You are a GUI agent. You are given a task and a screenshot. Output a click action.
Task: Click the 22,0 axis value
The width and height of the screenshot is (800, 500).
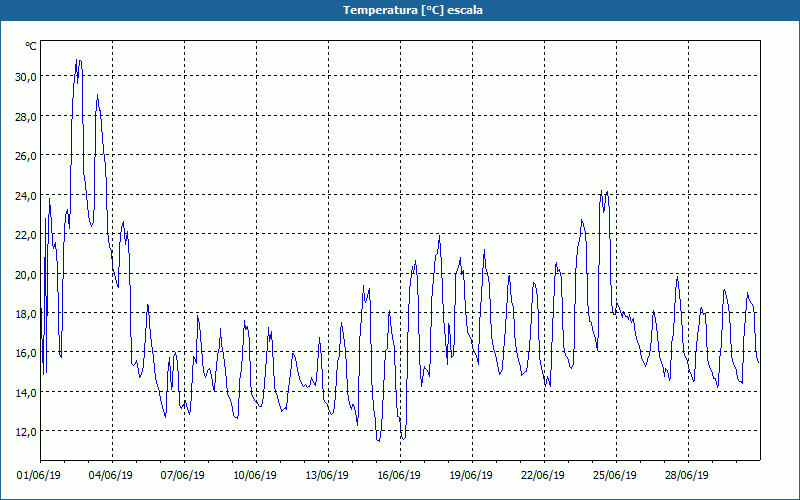pos(26,235)
